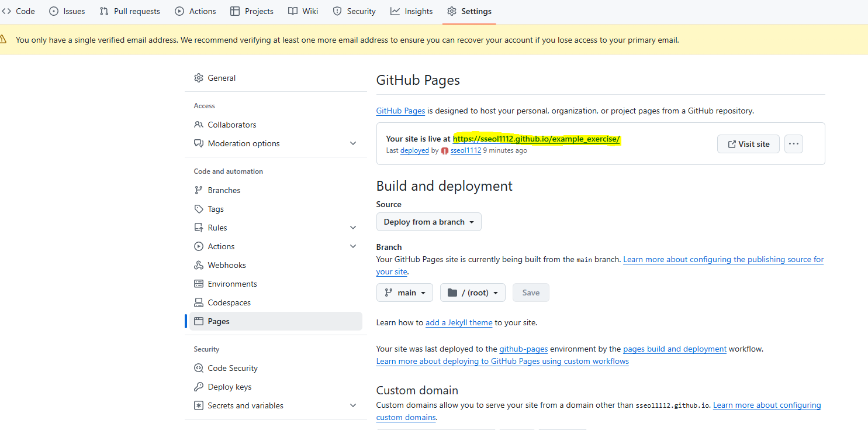This screenshot has height=430, width=868.
Task: Open the Code tab
Action: pyautogui.click(x=18, y=11)
